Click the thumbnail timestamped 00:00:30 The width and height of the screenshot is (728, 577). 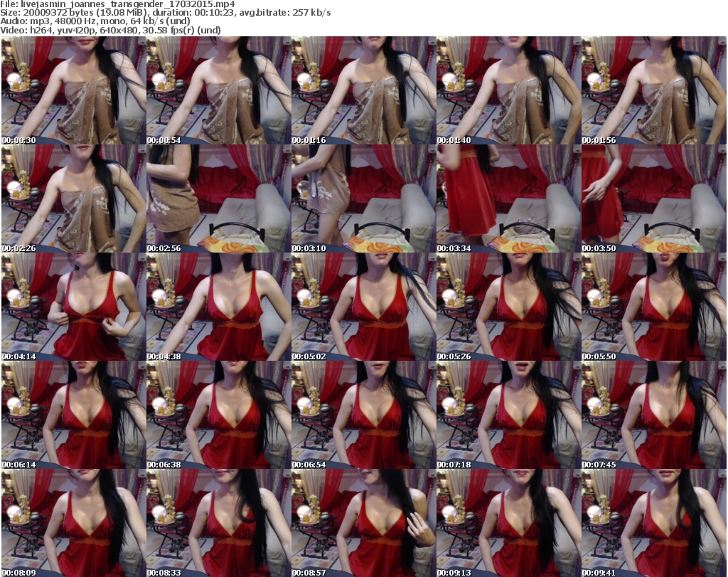point(73,91)
